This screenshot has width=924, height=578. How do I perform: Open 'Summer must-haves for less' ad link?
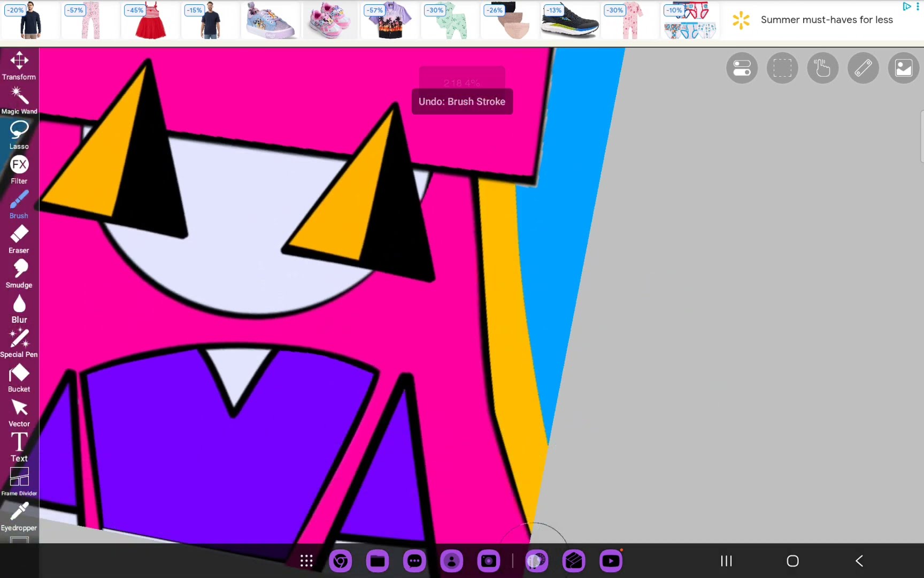pos(827,20)
